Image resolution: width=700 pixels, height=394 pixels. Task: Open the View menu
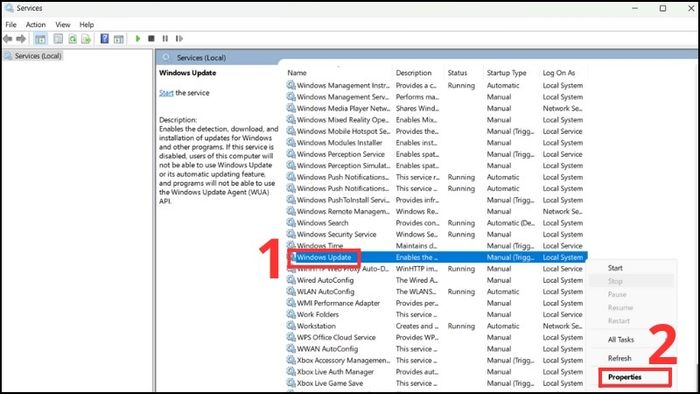point(63,25)
